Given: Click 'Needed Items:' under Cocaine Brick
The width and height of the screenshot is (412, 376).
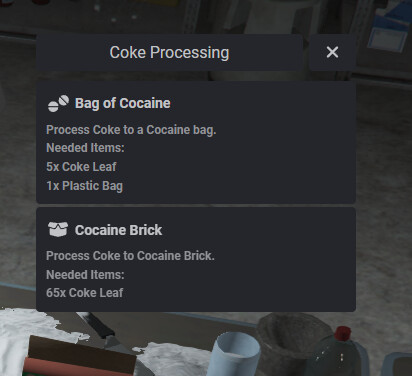Looking at the screenshot, I should (x=85, y=275).
